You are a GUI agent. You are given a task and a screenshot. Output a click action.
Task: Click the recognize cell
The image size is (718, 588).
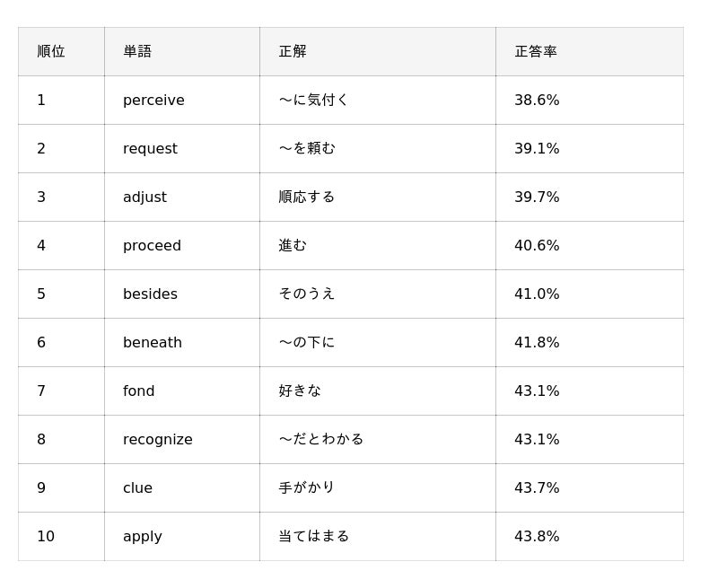[x=182, y=440]
